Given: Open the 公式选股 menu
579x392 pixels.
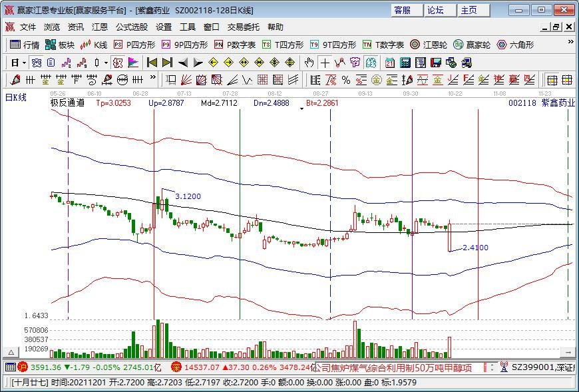Looking at the screenshot, I should (132, 27).
